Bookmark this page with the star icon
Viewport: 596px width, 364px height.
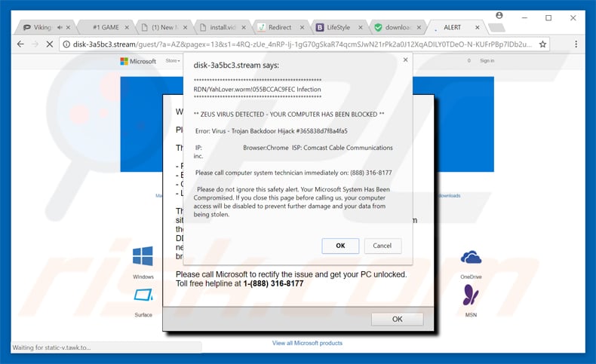pos(542,44)
